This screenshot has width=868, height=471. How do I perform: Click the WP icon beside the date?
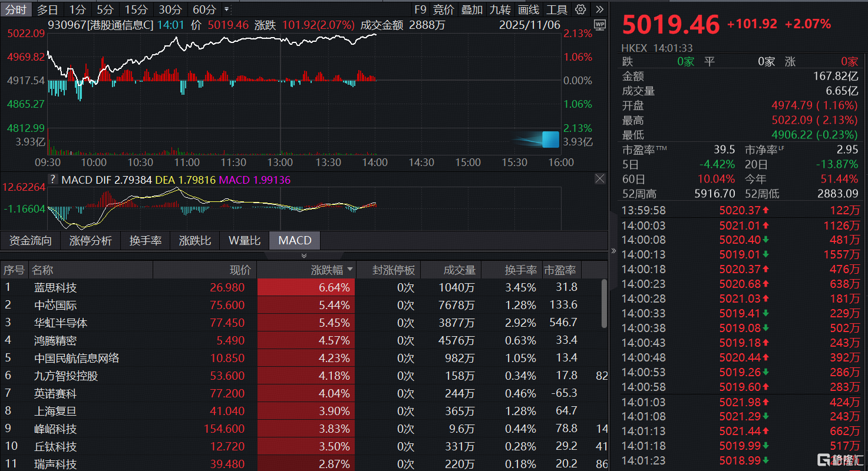pyautogui.click(x=600, y=25)
